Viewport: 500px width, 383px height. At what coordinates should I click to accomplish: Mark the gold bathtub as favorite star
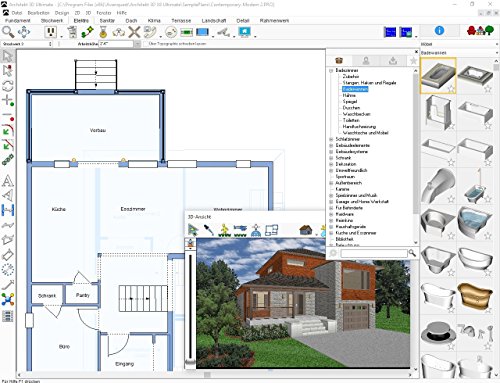tap(488, 309)
